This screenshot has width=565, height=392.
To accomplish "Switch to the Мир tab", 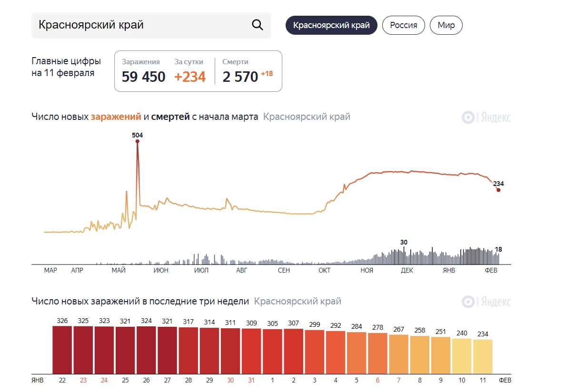I will [x=446, y=25].
